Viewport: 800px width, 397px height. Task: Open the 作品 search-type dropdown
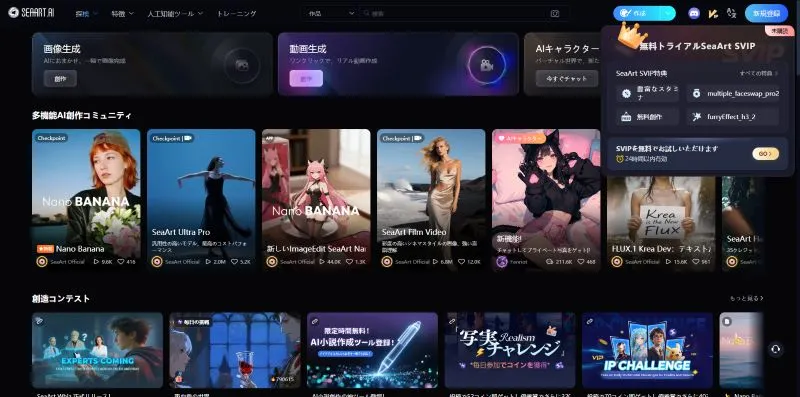(330, 14)
